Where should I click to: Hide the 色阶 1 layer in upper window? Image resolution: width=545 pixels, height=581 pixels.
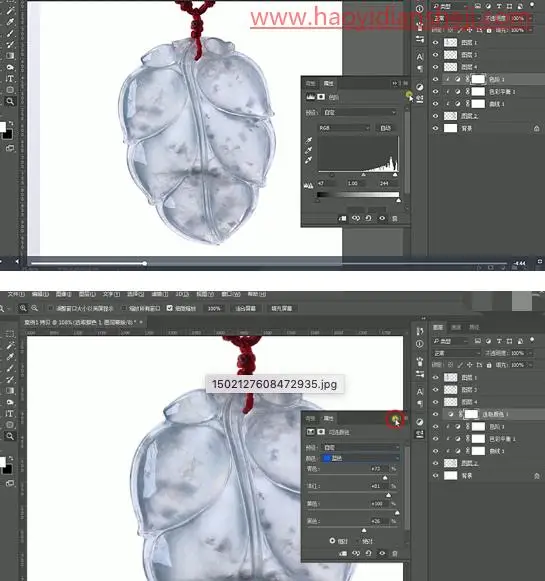[436, 79]
